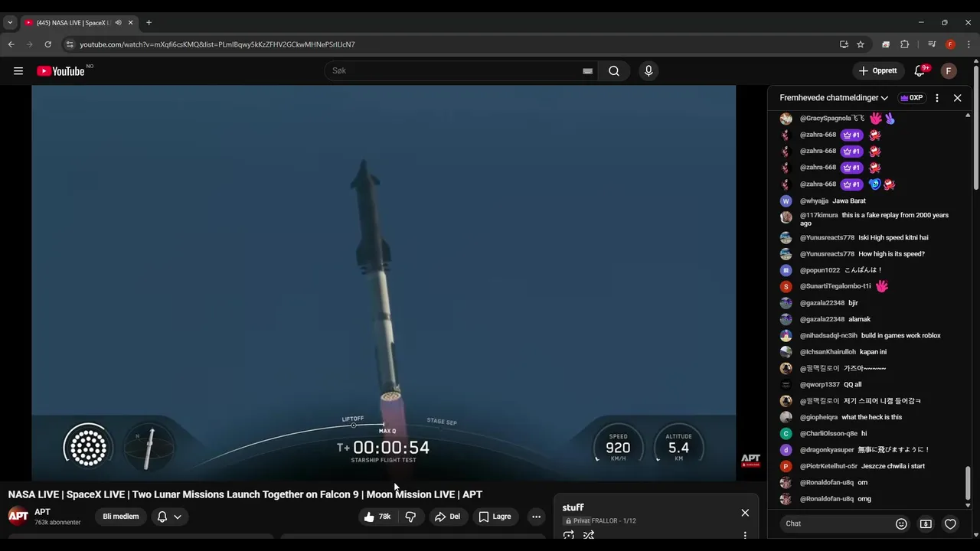Close the 'stuff' playlist panel
This screenshot has height=551, width=980.
pos(745,513)
